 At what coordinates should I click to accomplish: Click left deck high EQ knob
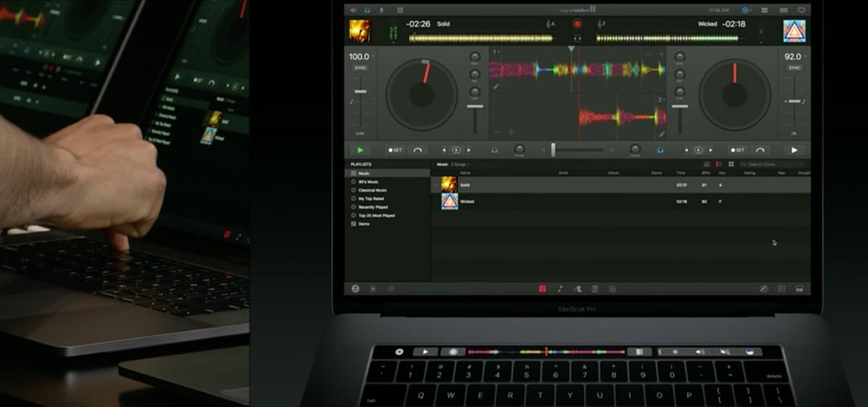tap(475, 56)
